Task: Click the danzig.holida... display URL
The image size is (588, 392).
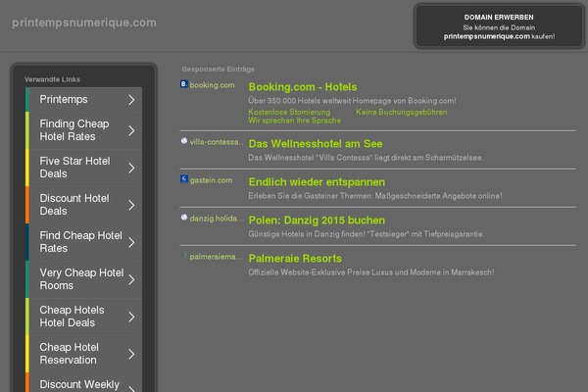Action: point(217,219)
